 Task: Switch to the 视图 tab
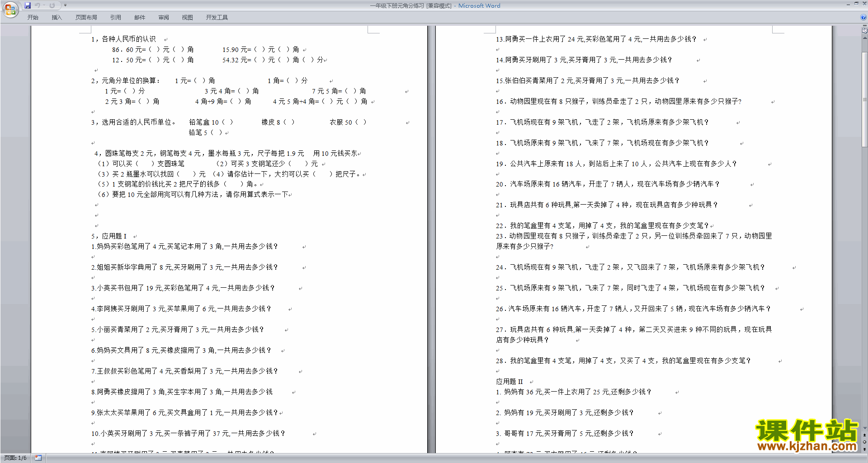point(187,18)
